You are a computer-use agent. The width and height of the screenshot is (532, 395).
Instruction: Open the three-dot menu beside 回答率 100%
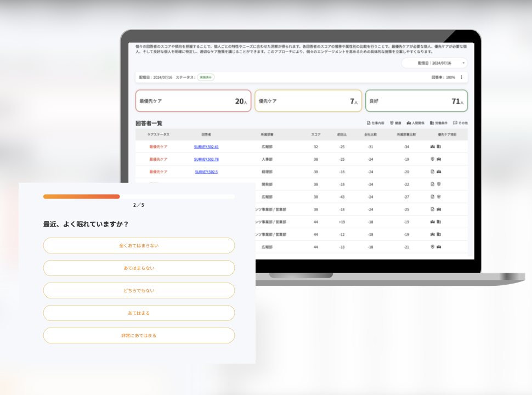tap(461, 77)
